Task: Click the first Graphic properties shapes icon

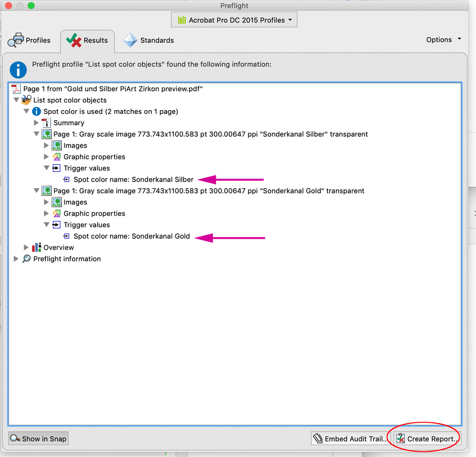Action: pyautogui.click(x=57, y=157)
